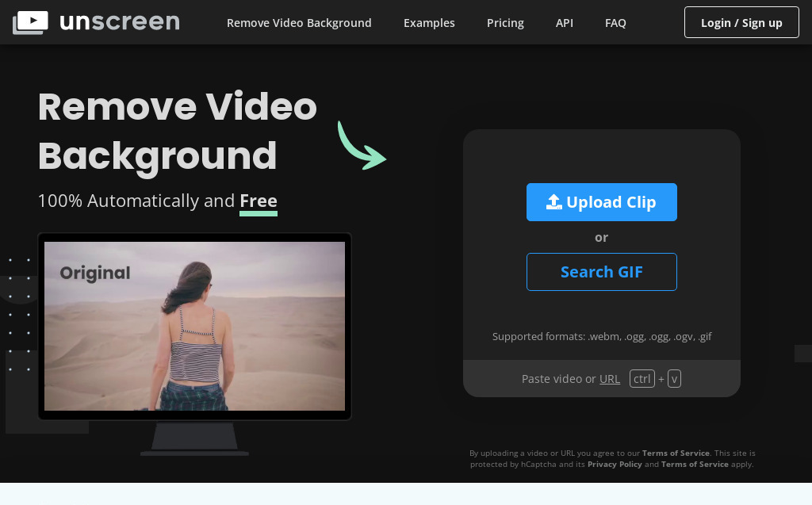
Task: Open the Remove Video Background nav item
Action: click(x=299, y=22)
